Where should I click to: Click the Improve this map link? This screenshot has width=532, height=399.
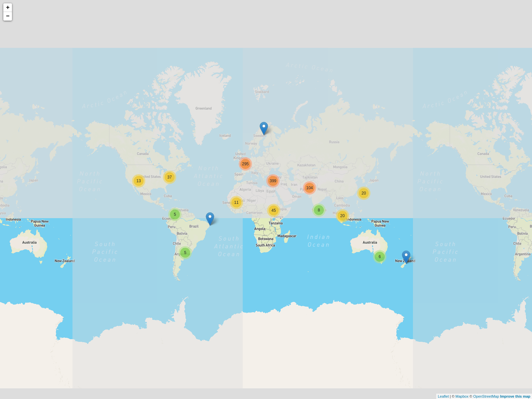tap(515, 396)
